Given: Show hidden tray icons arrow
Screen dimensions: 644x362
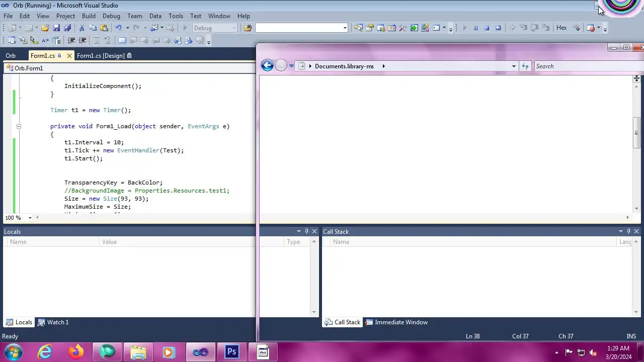Looking at the screenshot, I should (x=556, y=352).
